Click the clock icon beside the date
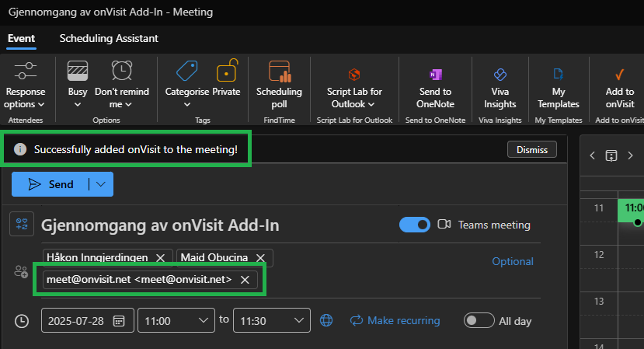644x349 pixels. point(21,321)
